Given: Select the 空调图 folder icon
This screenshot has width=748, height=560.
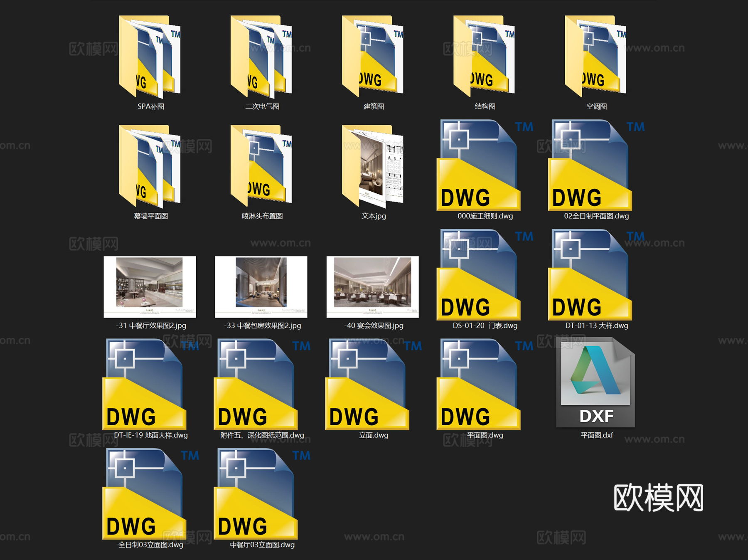Looking at the screenshot, I should (595, 56).
